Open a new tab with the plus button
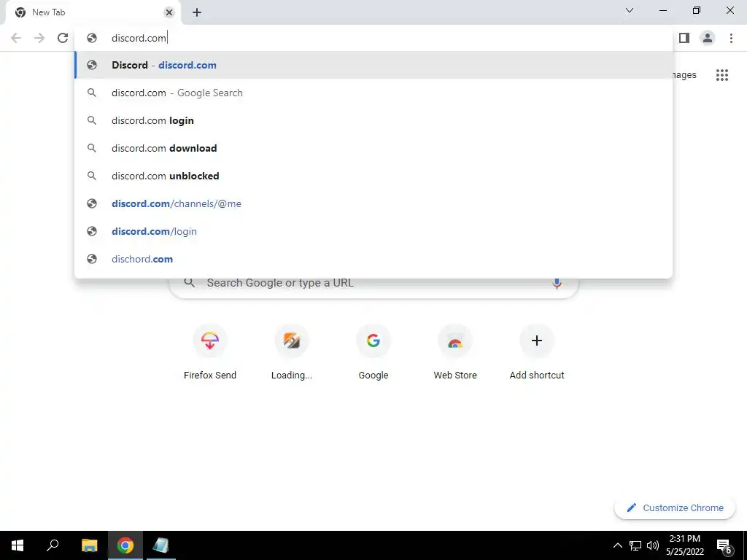The height and width of the screenshot is (560, 747). (x=197, y=12)
